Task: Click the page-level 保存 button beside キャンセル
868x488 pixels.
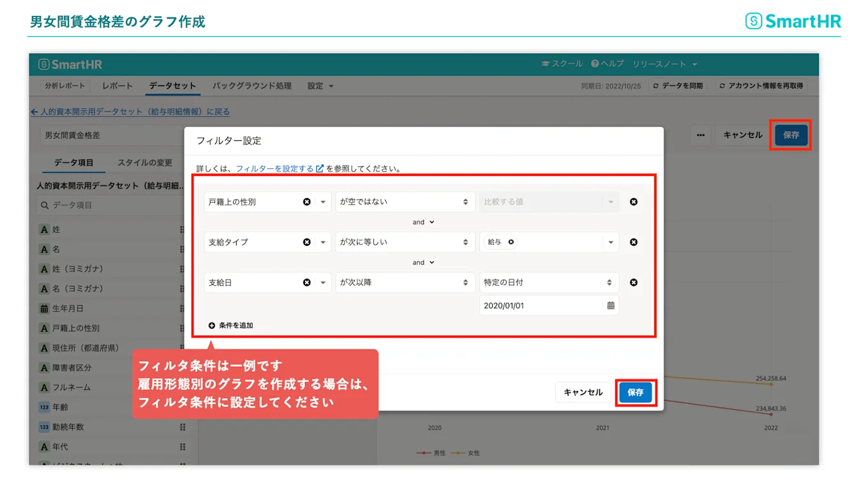Action: [x=791, y=135]
